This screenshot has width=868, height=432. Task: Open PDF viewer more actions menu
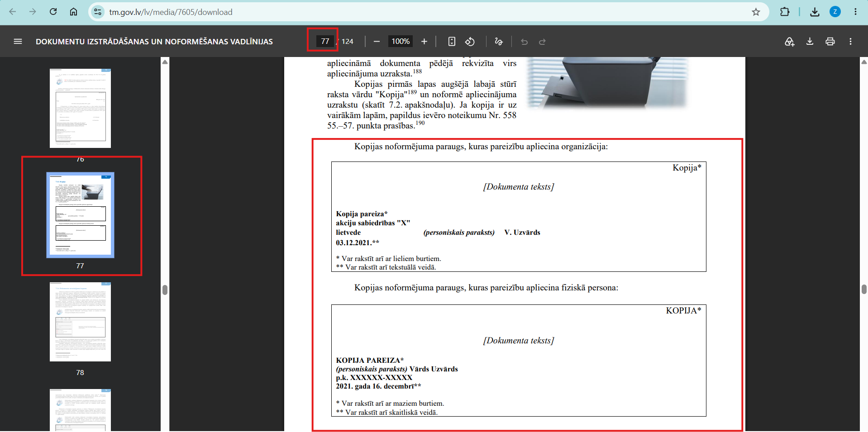click(850, 41)
